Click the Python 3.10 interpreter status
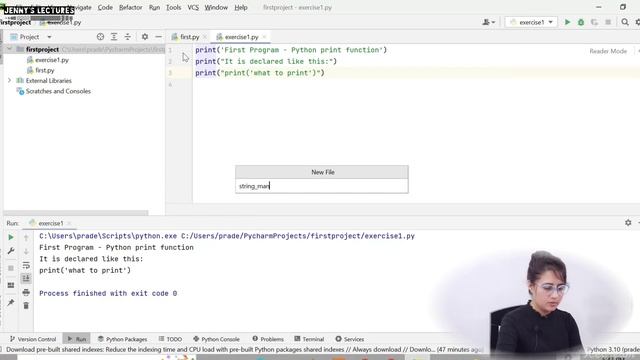Viewport: 640px width, 360px height. (x=612, y=349)
